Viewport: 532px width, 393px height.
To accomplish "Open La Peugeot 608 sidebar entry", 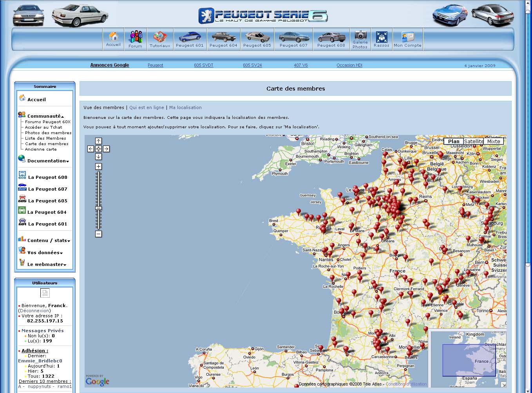I will [47, 177].
